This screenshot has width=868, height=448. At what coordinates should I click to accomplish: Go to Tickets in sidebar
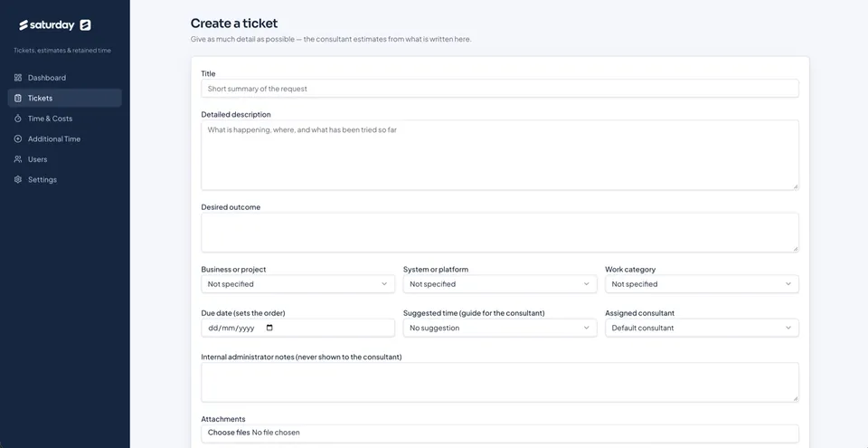click(x=65, y=98)
